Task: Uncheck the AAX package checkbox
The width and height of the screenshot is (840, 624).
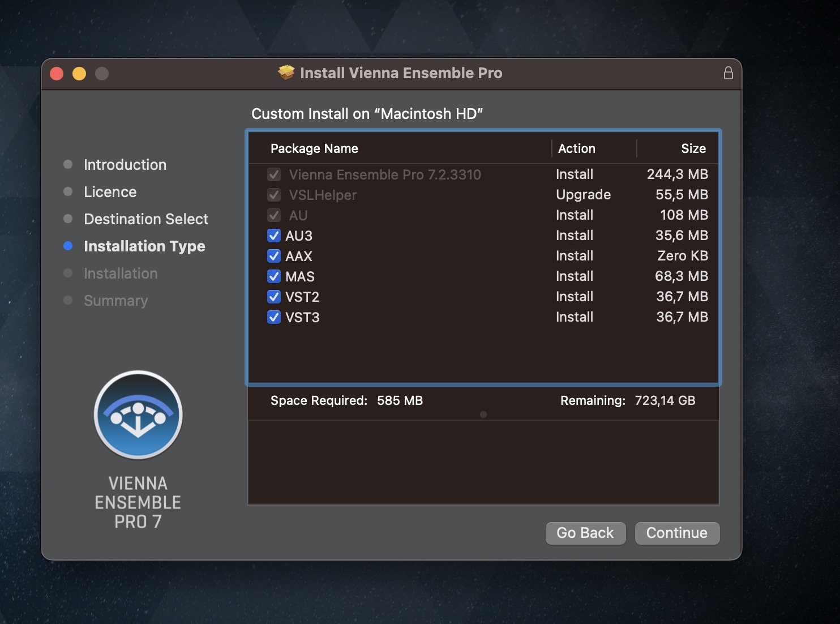Action: (274, 256)
